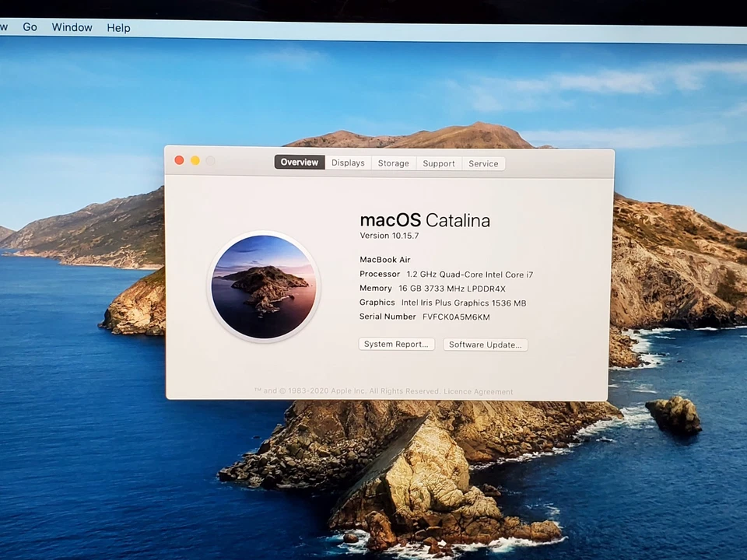Click the macOS Catalina circular logo
This screenshot has width=747, height=560.
[264, 287]
